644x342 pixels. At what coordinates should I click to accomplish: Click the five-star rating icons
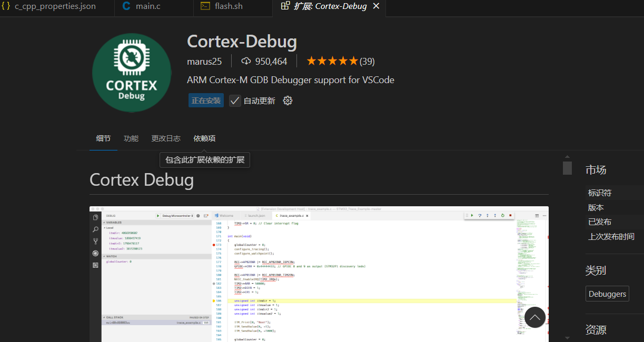click(332, 61)
